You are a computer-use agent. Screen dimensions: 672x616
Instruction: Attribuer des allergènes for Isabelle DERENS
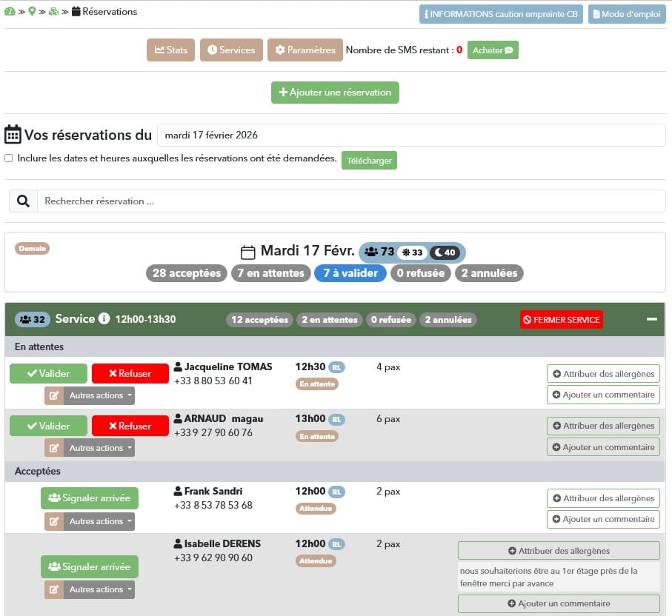point(559,551)
